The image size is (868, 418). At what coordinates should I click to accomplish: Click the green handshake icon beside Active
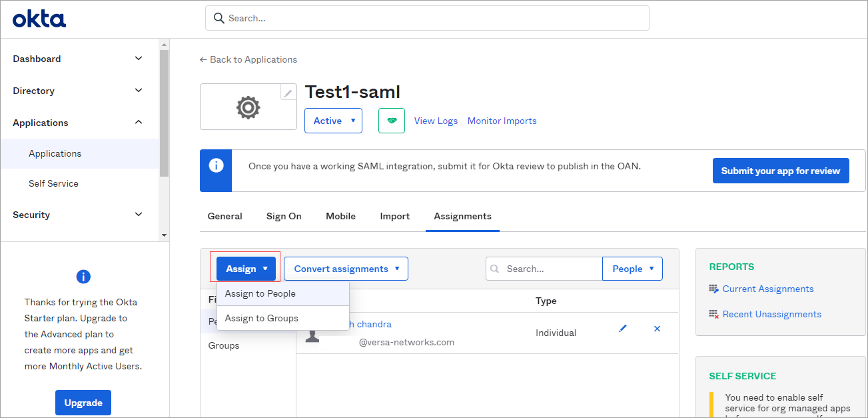[x=391, y=121]
